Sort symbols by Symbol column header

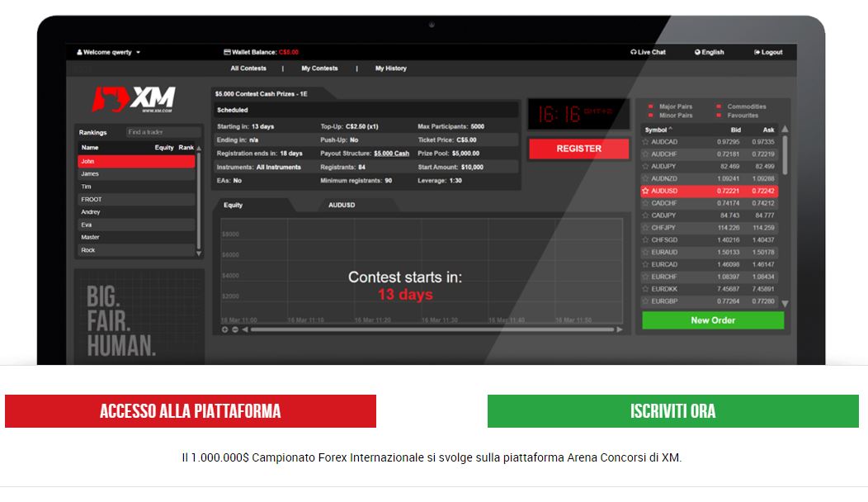658,130
